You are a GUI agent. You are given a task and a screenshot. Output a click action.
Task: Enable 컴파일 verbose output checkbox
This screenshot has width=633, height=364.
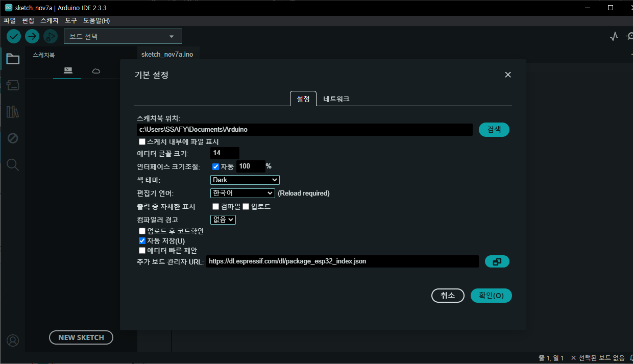[x=215, y=206]
